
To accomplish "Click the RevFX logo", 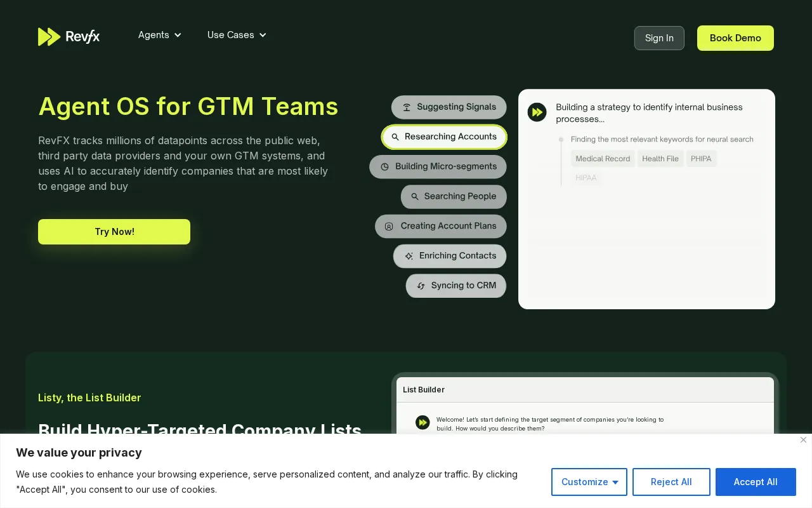I will 69,37.
